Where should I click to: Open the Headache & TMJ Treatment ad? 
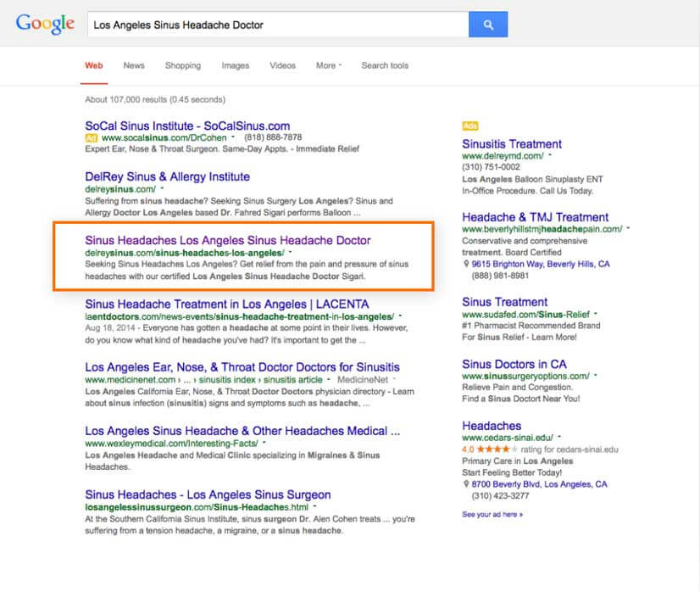[535, 217]
